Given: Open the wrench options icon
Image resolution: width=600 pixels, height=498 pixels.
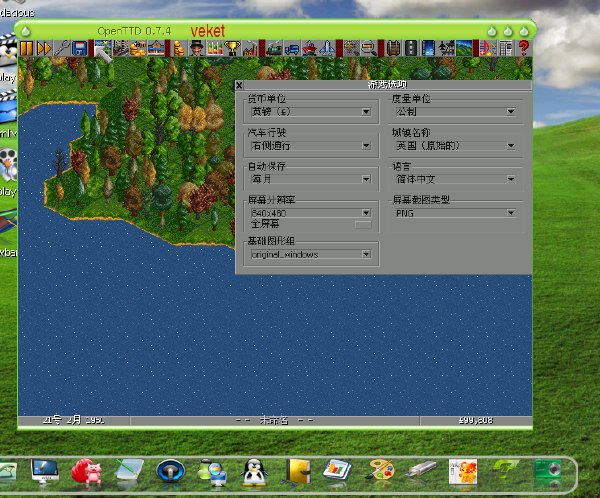Looking at the screenshot, I should coord(62,49).
